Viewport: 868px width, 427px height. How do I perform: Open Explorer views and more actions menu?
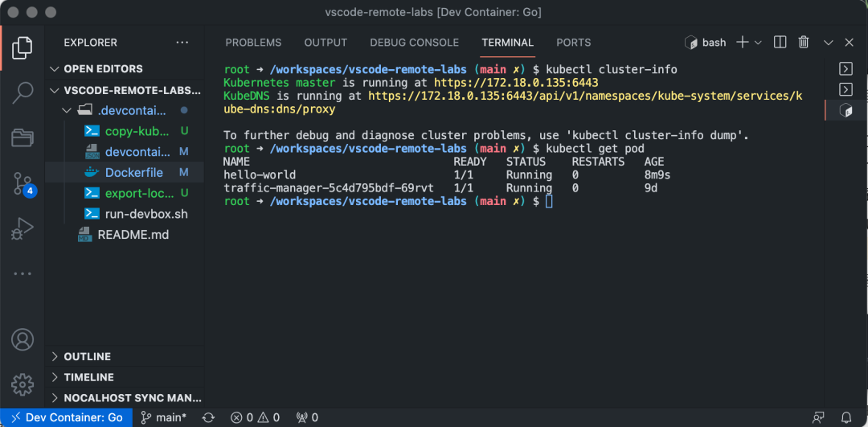[x=182, y=43]
